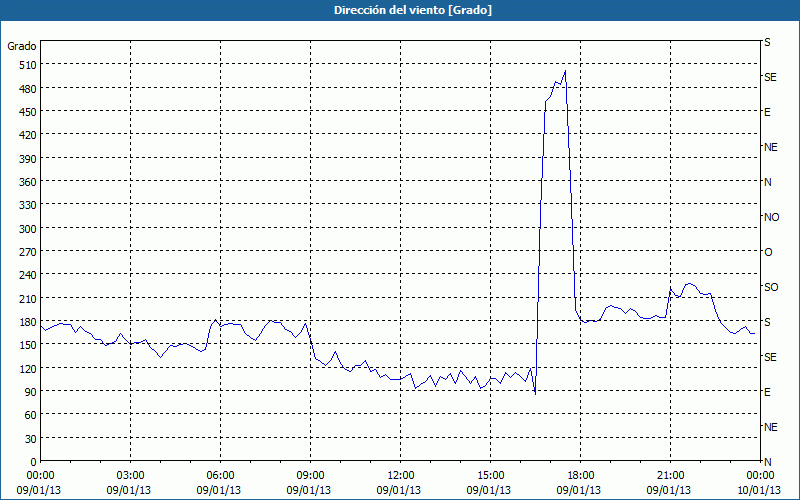This screenshot has height=500, width=800.
Task: Select the S compass label level with 180
Action: 767,322
